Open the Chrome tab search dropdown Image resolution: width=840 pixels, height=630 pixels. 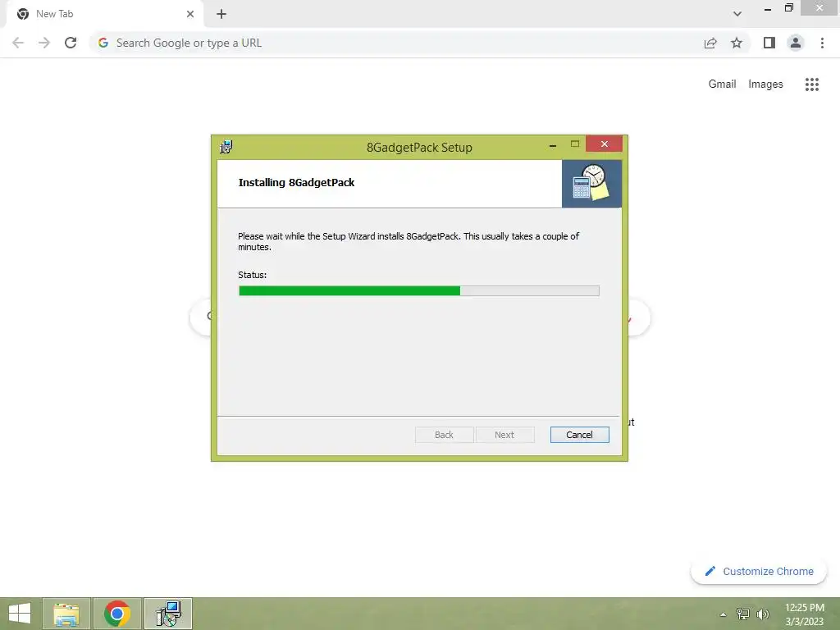(737, 14)
